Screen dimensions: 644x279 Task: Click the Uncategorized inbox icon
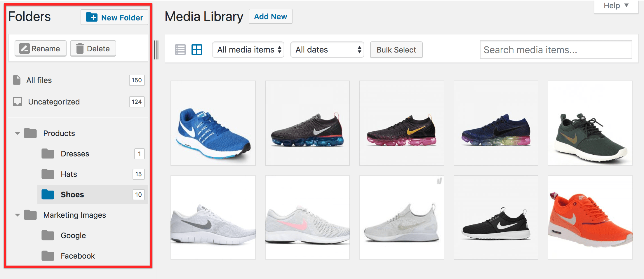[18, 102]
